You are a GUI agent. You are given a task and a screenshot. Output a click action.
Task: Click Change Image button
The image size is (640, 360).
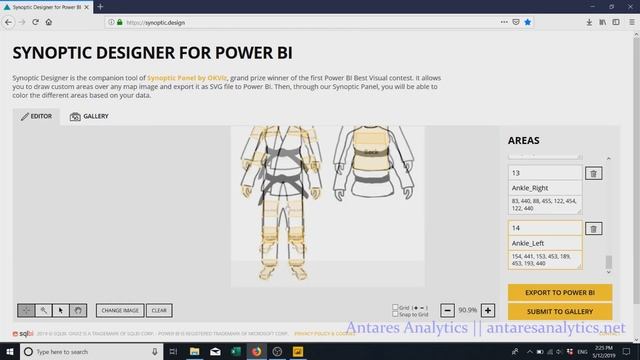click(120, 310)
